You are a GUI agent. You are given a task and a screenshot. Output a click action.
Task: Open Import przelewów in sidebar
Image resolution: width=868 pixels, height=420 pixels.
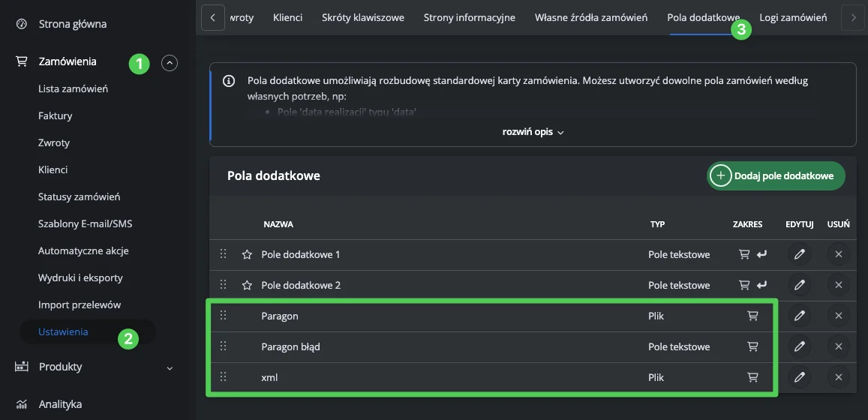tap(80, 305)
